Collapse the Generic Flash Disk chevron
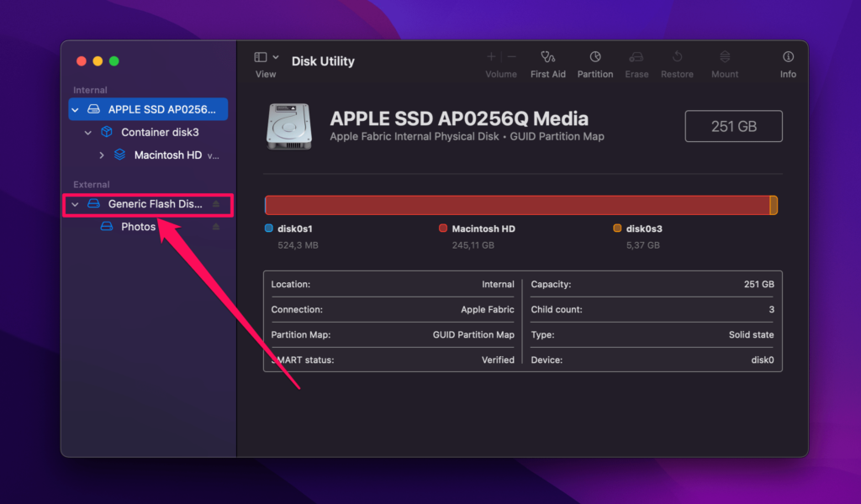Image resolution: width=861 pixels, height=504 pixels. [75, 205]
